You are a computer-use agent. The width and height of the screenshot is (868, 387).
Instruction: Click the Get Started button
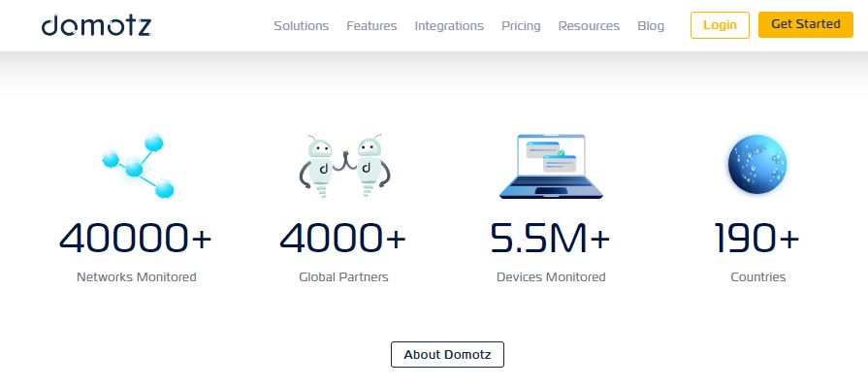pyautogui.click(x=806, y=24)
